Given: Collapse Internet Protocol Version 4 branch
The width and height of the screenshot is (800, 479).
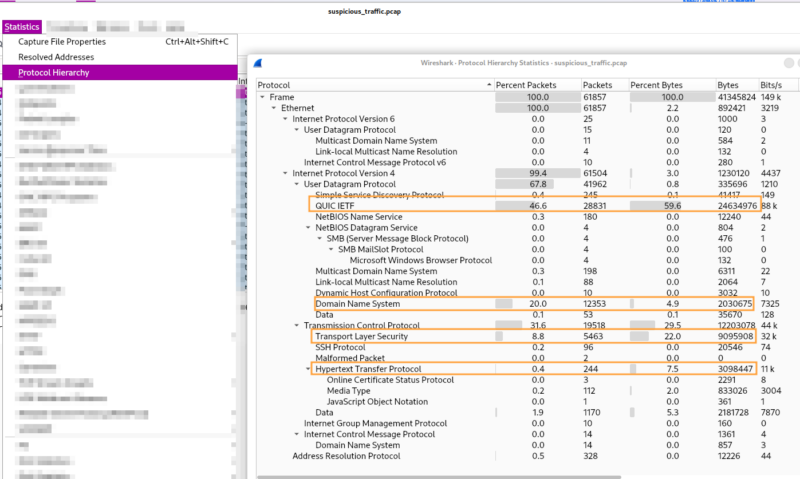Looking at the screenshot, I should click(x=285, y=173).
